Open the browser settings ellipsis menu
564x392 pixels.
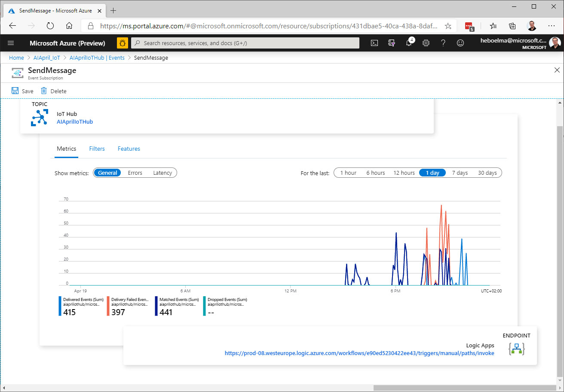tap(552, 26)
